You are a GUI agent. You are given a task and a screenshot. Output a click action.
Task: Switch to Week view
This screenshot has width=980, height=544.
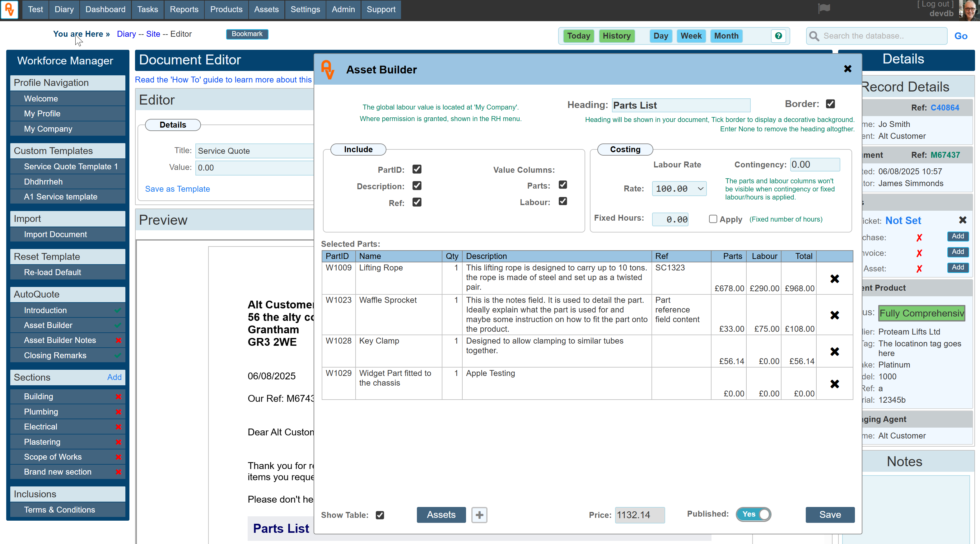691,36
